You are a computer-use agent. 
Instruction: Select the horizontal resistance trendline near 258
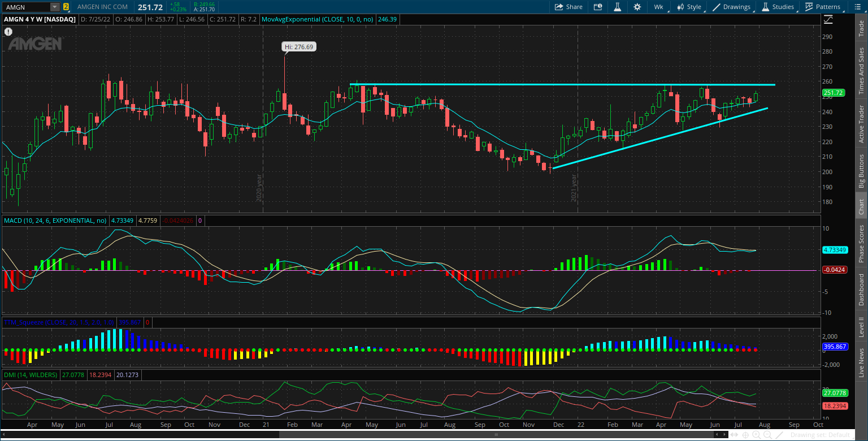click(562, 85)
